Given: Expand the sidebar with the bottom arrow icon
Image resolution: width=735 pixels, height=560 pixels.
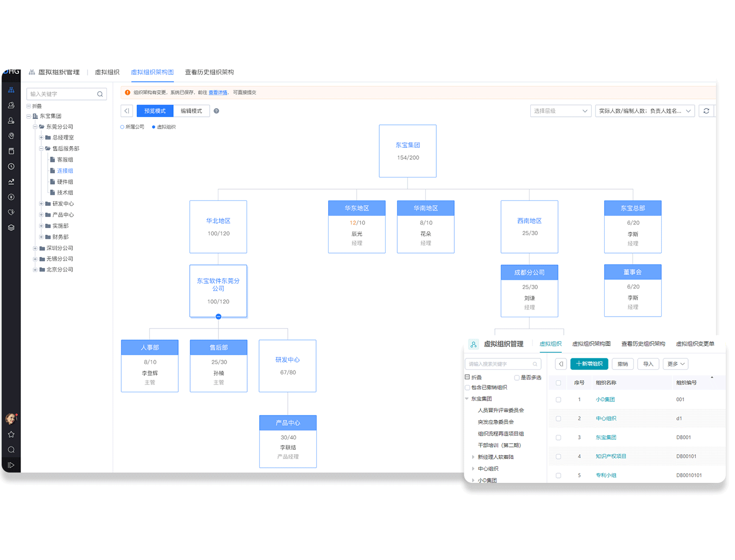Looking at the screenshot, I should (11, 465).
